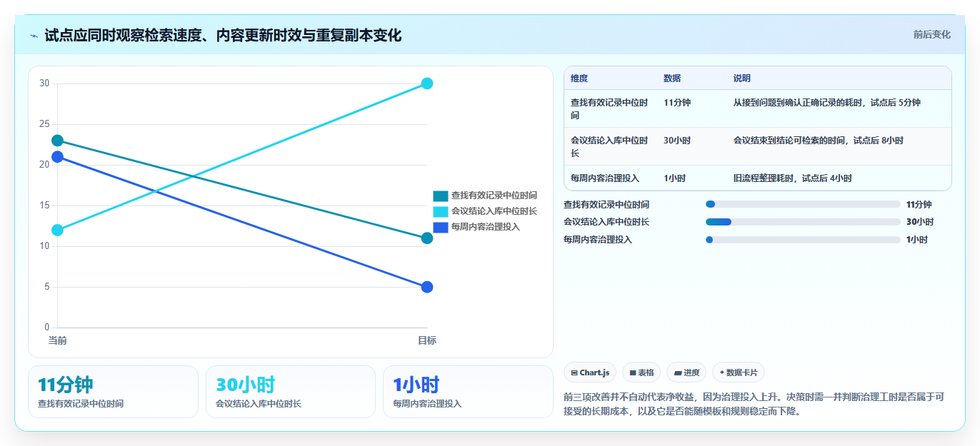Click the Chart.js tag chip
The height and width of the screenshot is (446, 980).
pyautogui.click(x=590, y=372)
